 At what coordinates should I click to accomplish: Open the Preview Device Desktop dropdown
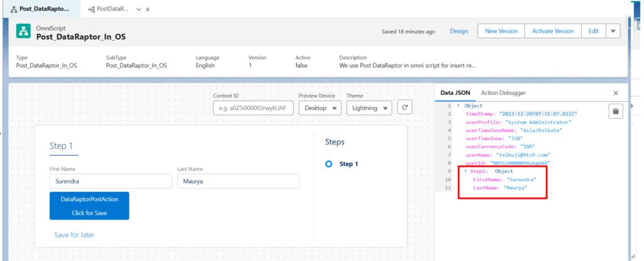[320, 108]
